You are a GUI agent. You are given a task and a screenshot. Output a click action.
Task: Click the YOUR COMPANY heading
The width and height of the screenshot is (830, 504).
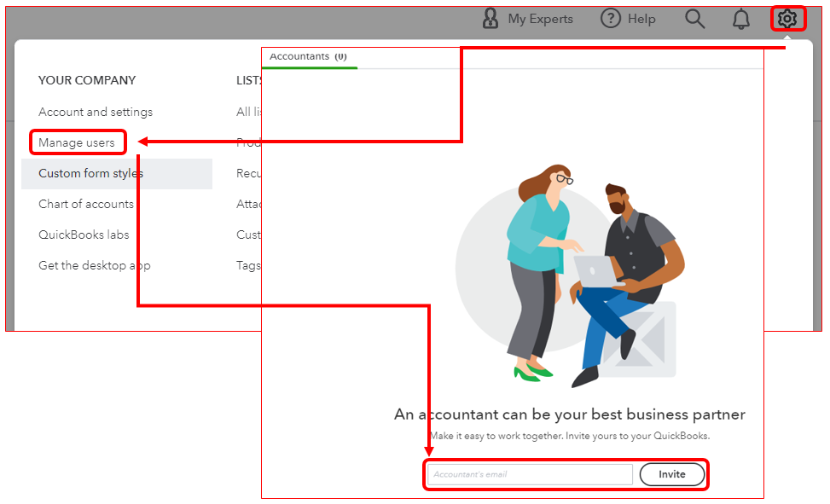(87, 80)
